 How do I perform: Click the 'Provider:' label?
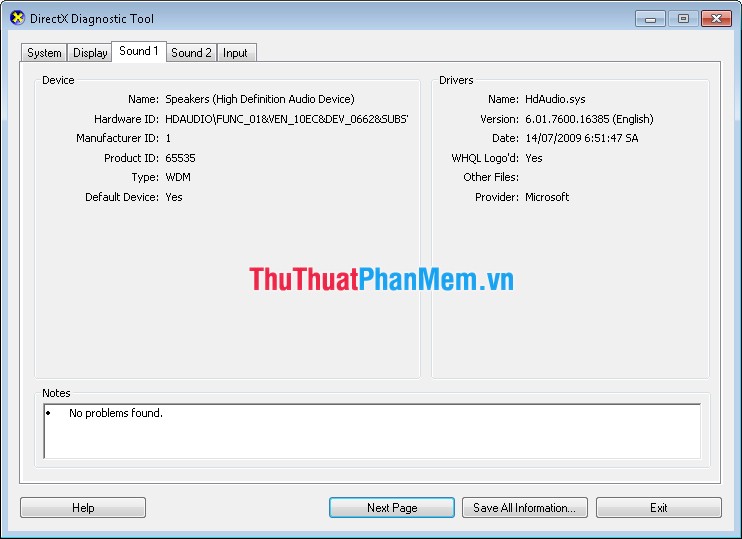coord(497,197)
